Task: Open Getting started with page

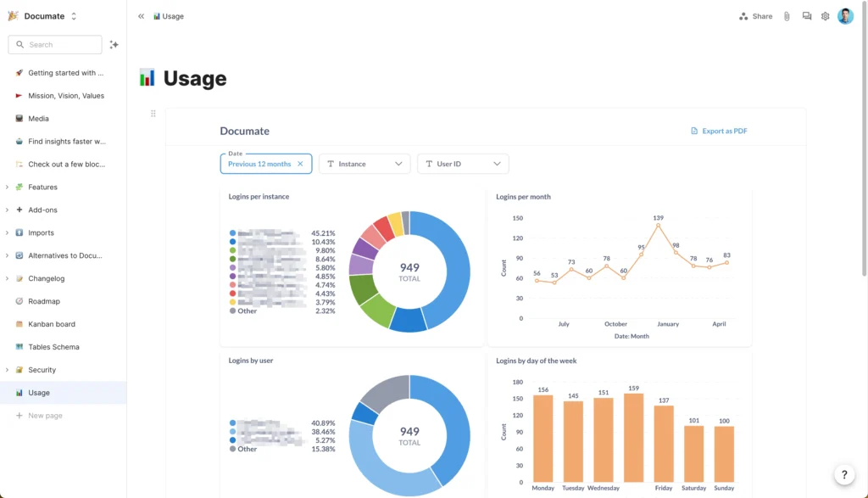Action: (x=65, y=73)
